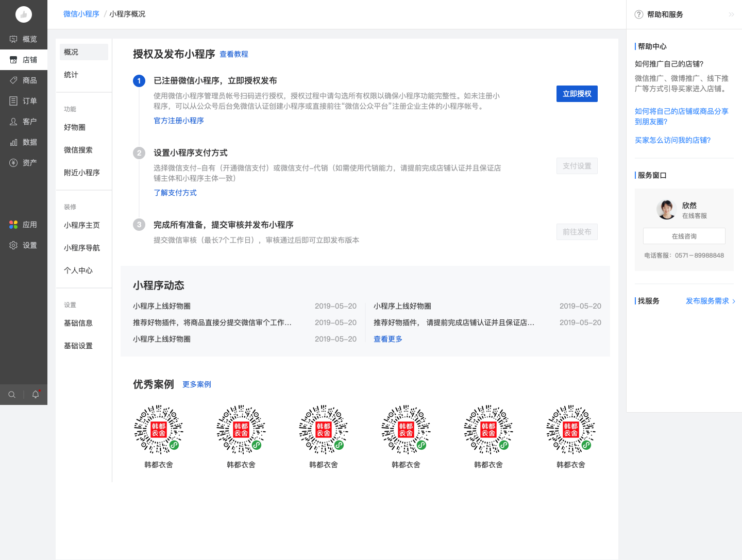
Task: Click 推荐好物插件，将商品直接分提交 news entry
Action: (x=212, y=323)
